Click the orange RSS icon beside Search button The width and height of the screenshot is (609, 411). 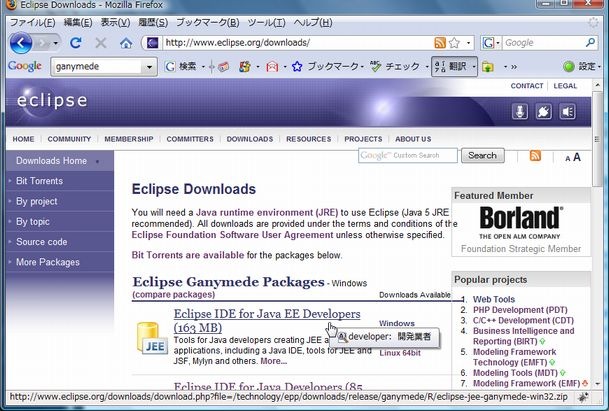tap(535, 156)
